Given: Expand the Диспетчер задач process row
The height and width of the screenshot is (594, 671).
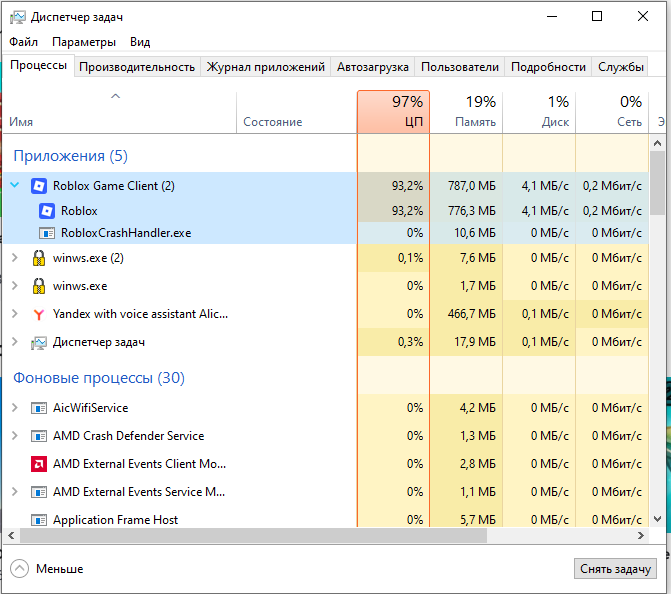Looking at the screenshot, I should tap(15, 342).
